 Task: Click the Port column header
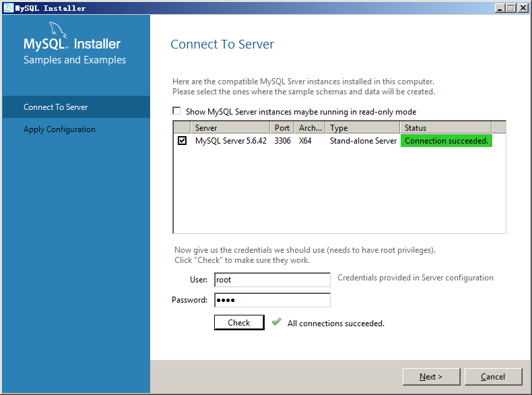[282, 127]
